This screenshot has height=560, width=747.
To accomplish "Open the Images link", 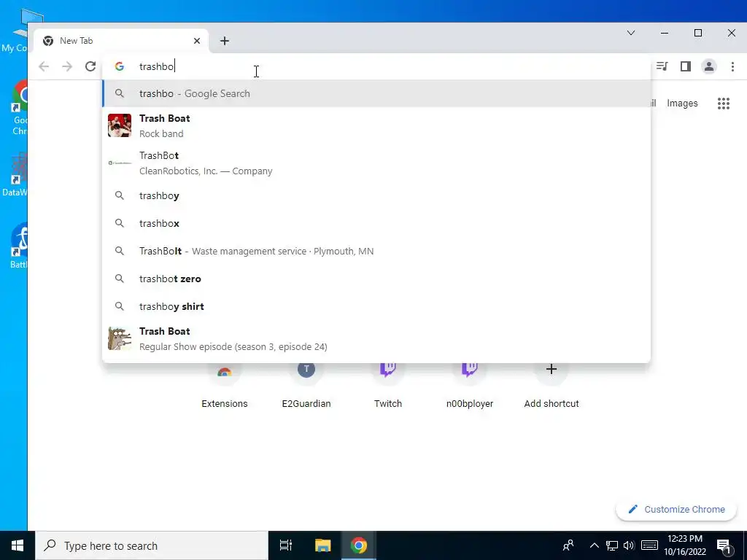I will point(682,104).
